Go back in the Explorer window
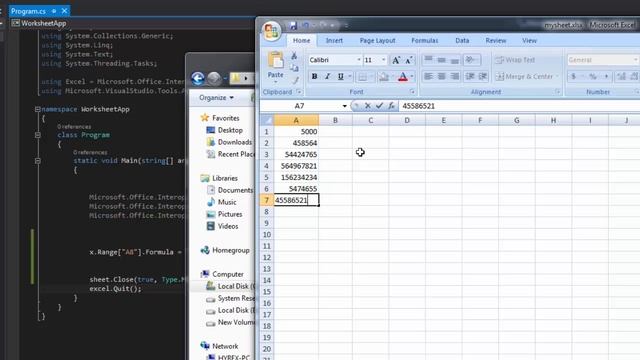Screen dimensions: 640x360 click(198, 78)
